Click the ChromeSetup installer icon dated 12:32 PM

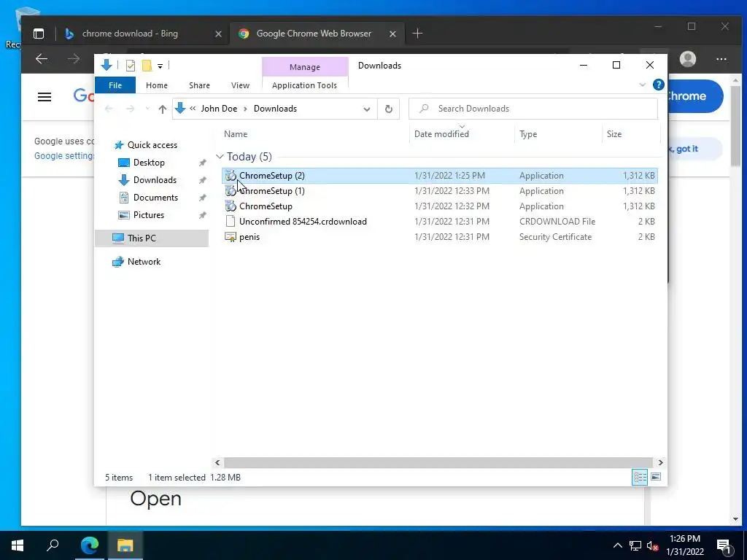[x=231, y=206]
